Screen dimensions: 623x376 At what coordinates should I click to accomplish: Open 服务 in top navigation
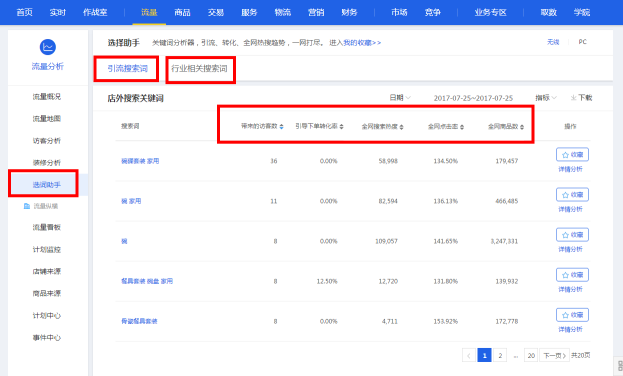pos(249,12)
